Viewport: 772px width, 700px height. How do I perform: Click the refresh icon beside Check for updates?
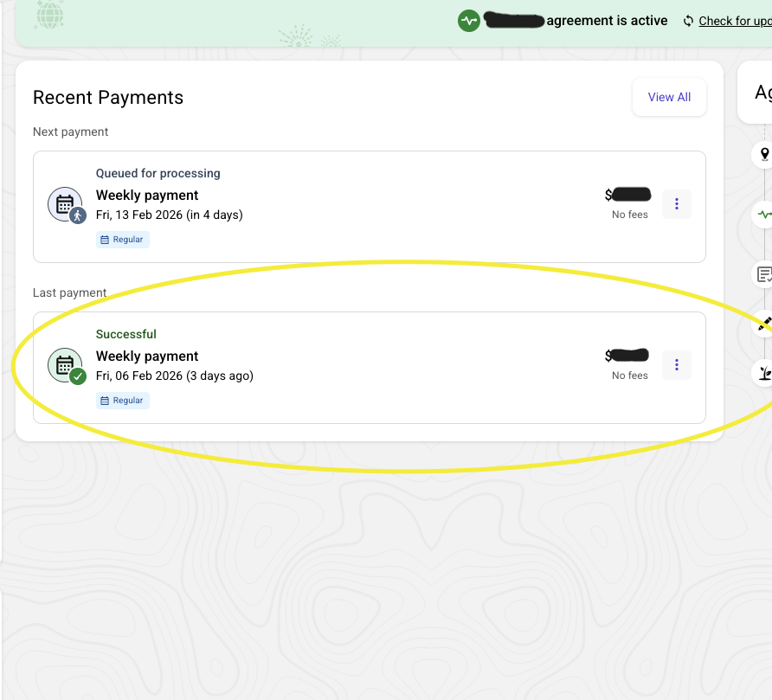(x=689, y=21)
